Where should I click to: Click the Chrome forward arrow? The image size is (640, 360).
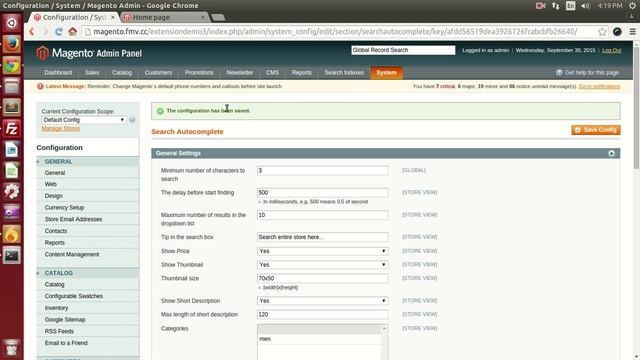click(45, 31)
